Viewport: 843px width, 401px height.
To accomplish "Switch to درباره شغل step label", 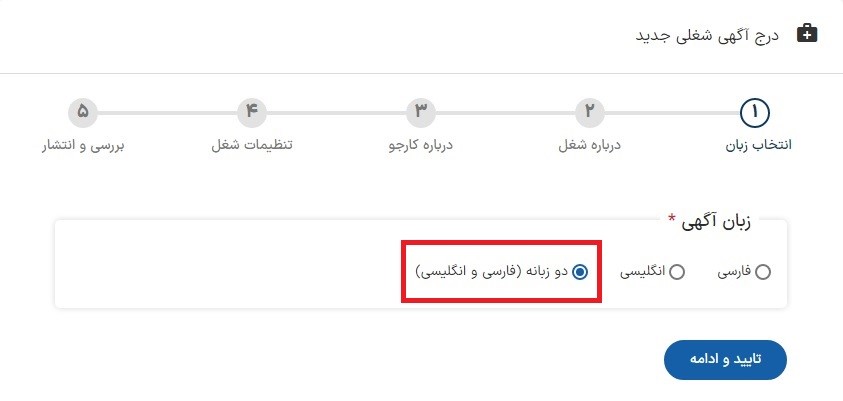I will click(x=589, y=146).
